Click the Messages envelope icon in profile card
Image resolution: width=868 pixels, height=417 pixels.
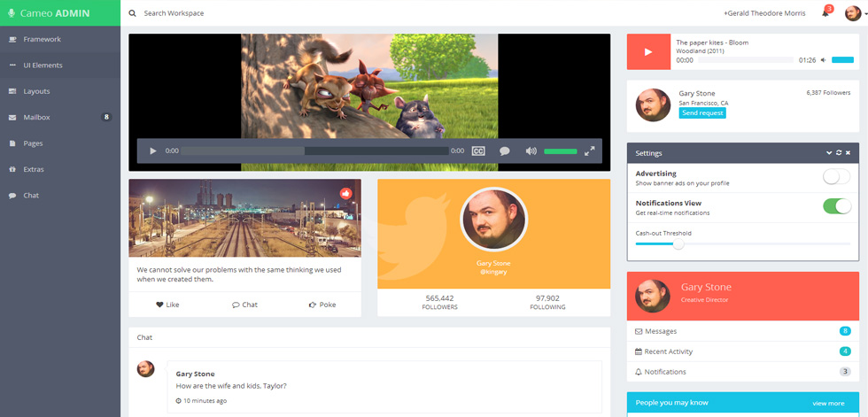click(639, 331)
